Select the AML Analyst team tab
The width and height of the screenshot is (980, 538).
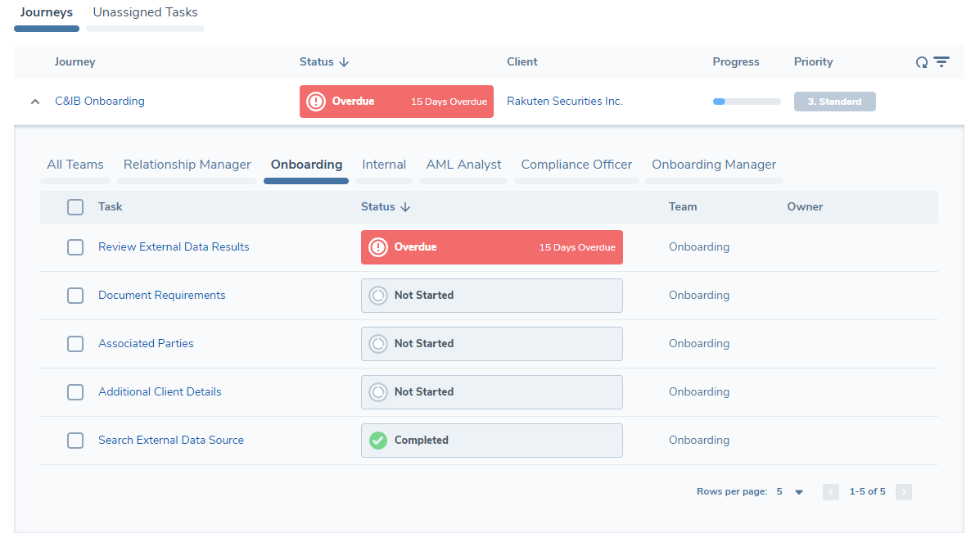click(463, 165)
